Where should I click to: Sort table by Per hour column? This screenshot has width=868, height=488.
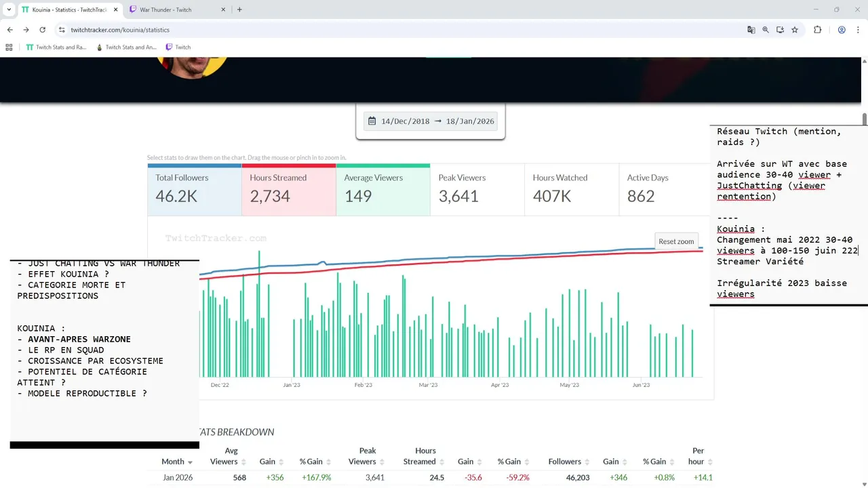tap(702, 456)
